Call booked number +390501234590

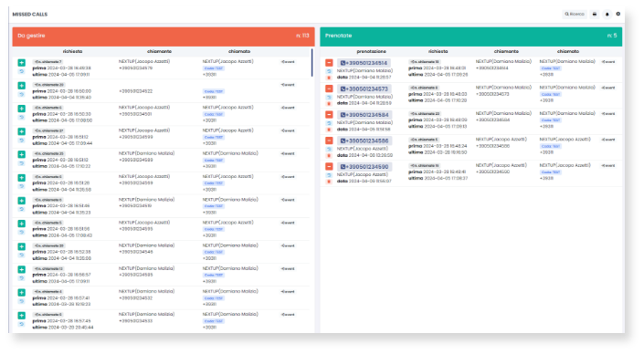364,167
